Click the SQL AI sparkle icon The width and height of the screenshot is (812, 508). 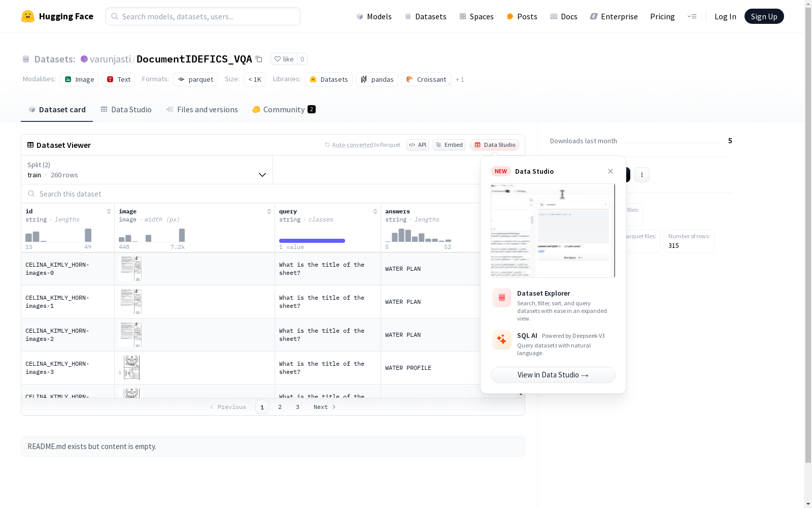(502, 339)
